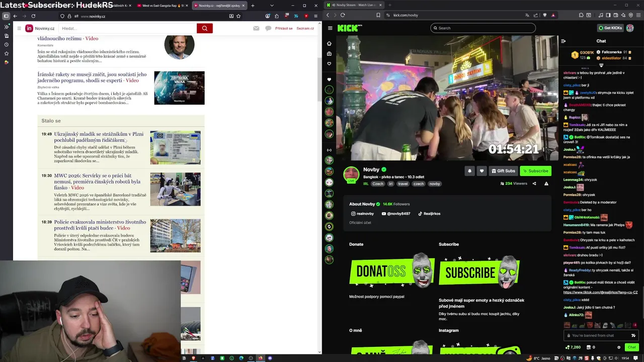Click the MWC robots article thumbnail
Viewport: 644px width, 362px height.
click(175, 189)
